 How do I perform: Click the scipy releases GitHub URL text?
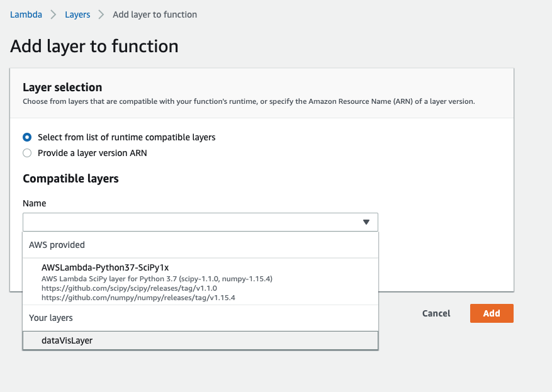129,288
